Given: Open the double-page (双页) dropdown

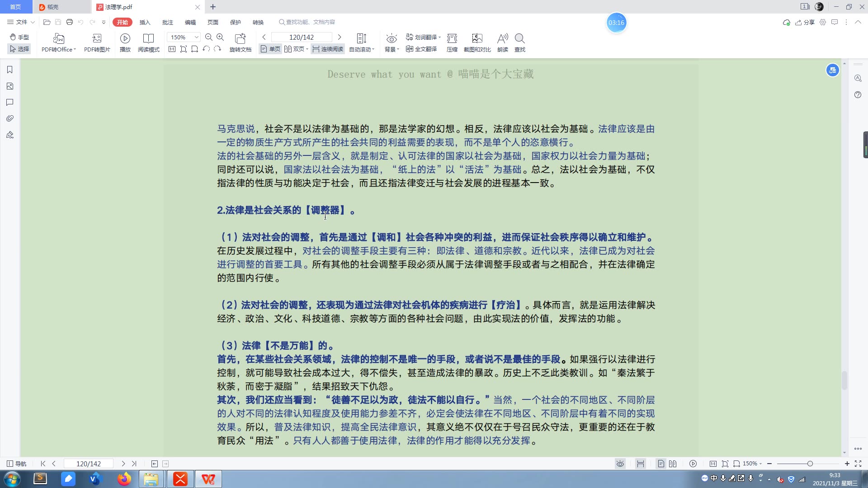Looking at the screenshot, I should 296,49.
